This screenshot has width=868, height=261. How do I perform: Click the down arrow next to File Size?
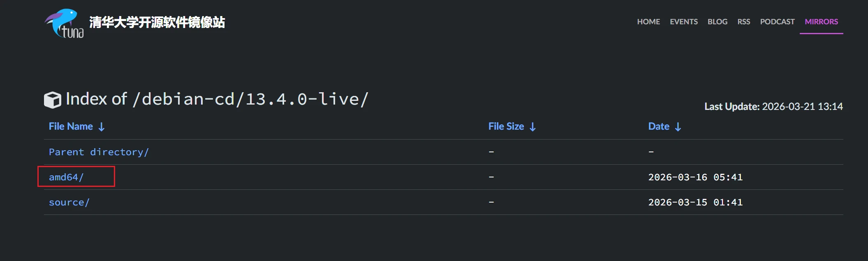(x=532, y=127)
